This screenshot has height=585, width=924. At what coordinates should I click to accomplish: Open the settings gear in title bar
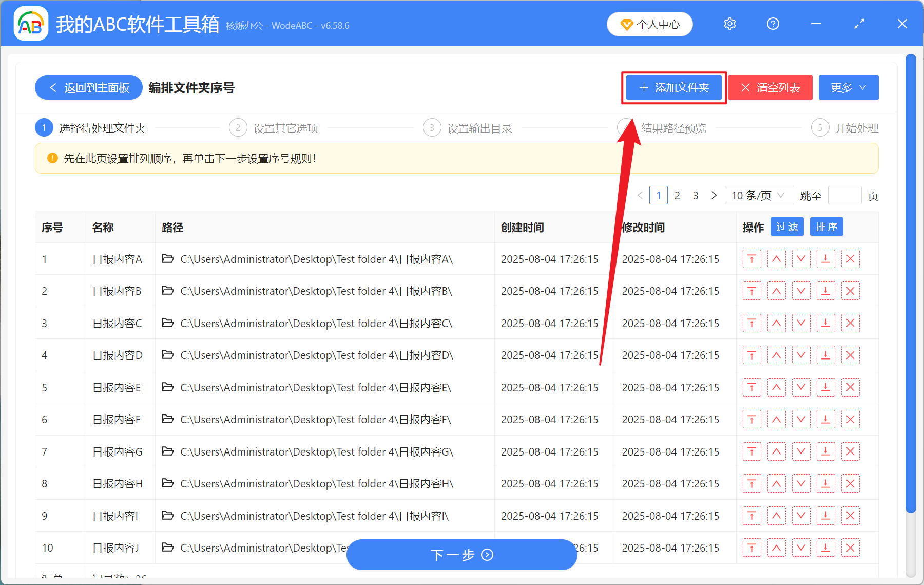point(729,24)
